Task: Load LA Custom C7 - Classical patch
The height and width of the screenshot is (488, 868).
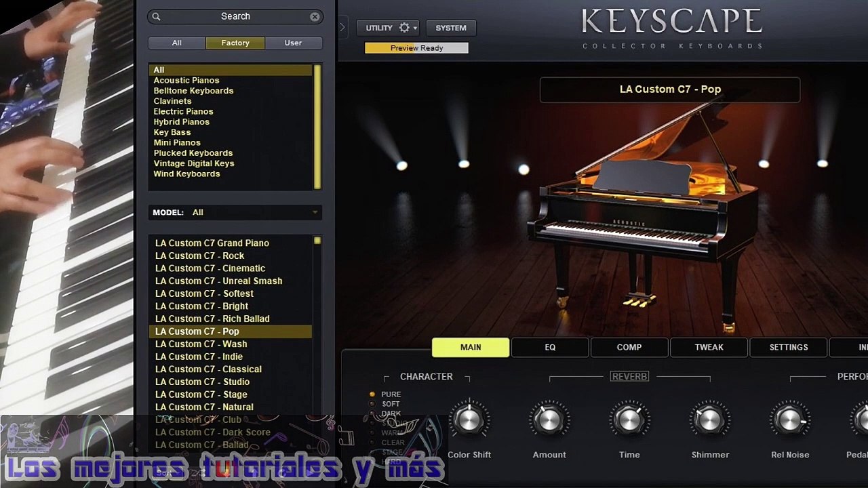Action: 231,369
